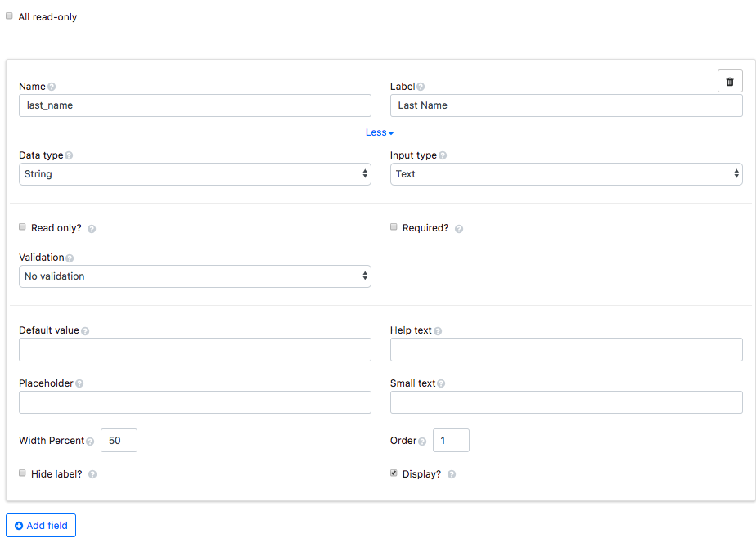Viewport: 756px width, 547px height.
Task: Click help icon beside Default value
Action: pyautogui.click(x=85, y=331)
